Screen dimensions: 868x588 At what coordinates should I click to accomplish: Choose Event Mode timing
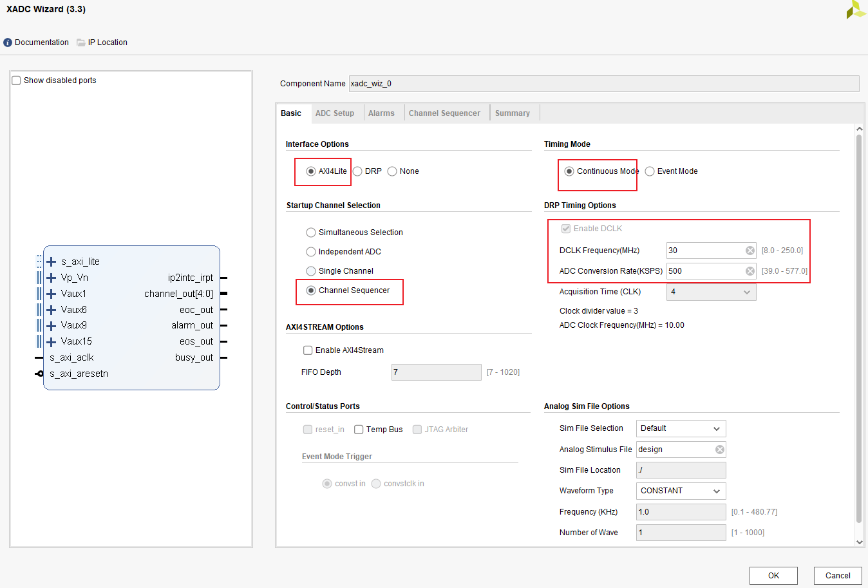[650, 171]
